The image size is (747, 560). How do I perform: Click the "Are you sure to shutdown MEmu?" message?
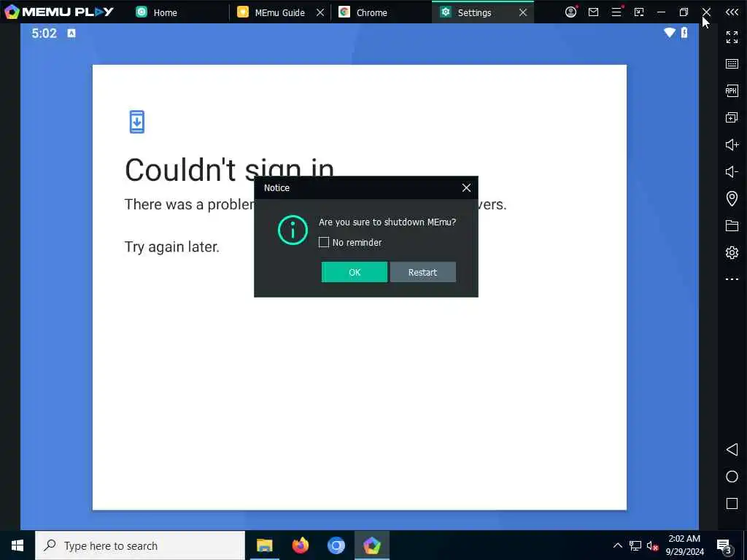coord(387,222)
